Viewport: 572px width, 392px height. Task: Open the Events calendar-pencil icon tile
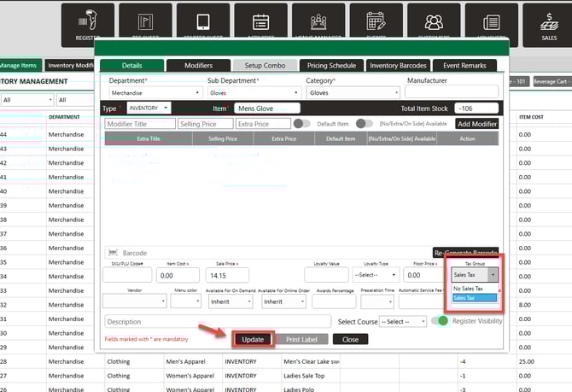[x=376, y=25]
